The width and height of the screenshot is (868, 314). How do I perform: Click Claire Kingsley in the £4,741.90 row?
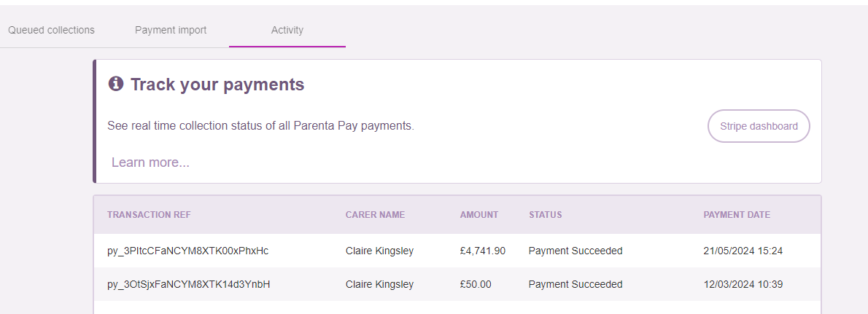(x=380, y=251)
